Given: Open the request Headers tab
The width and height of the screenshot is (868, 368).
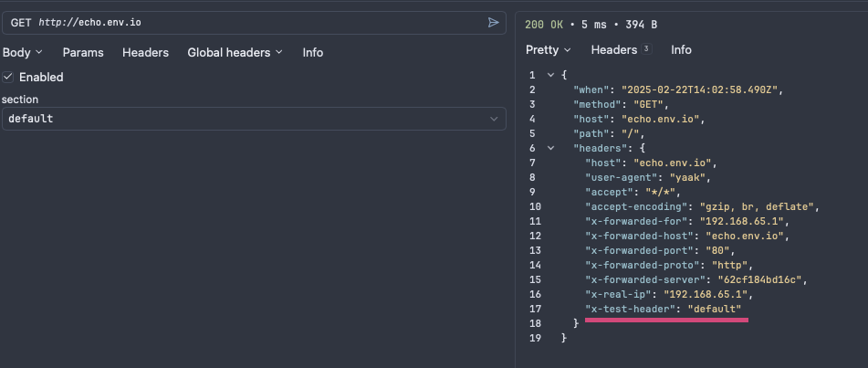Looking at the screenshot, I should [145, 52].
